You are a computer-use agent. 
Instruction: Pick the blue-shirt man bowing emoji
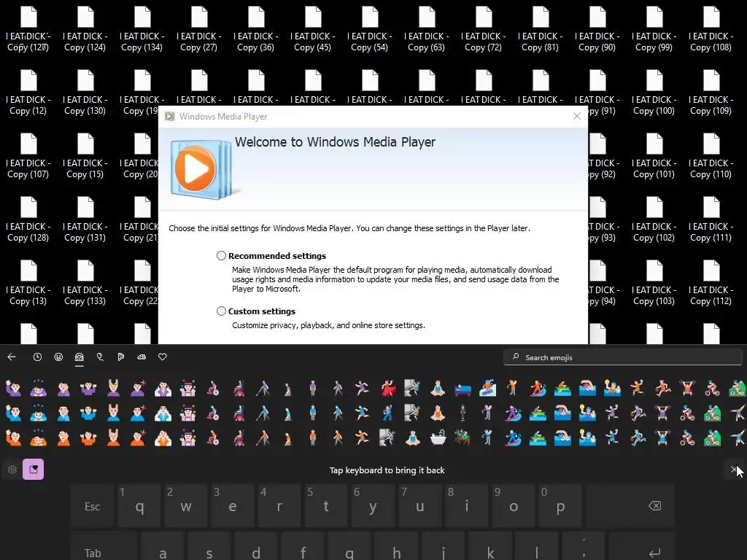coord(38,413)
